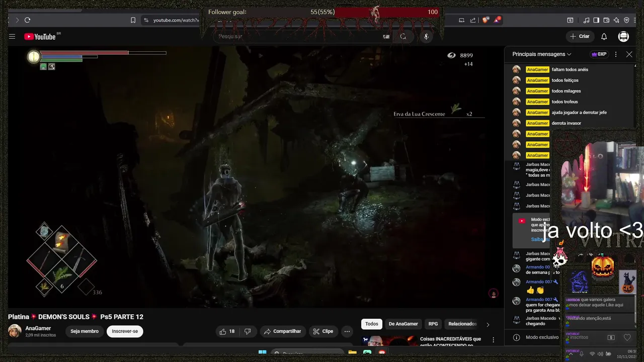Toggle the browser sidebar panel
644x362 pixels.
tap(596, 20)
